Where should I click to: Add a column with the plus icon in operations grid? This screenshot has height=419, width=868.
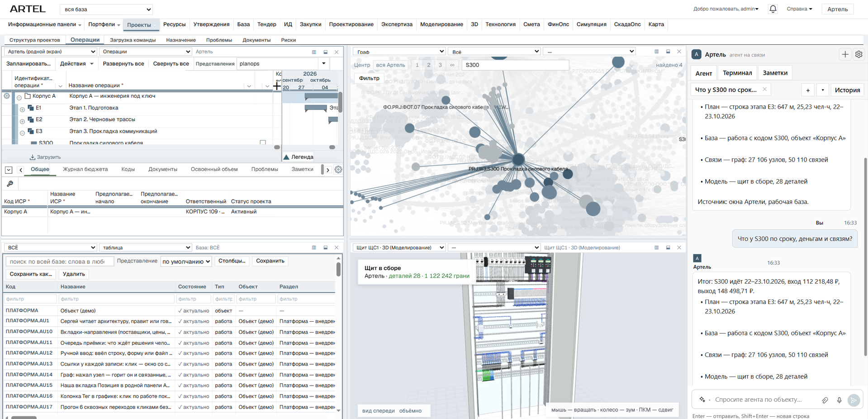point(277,86)
